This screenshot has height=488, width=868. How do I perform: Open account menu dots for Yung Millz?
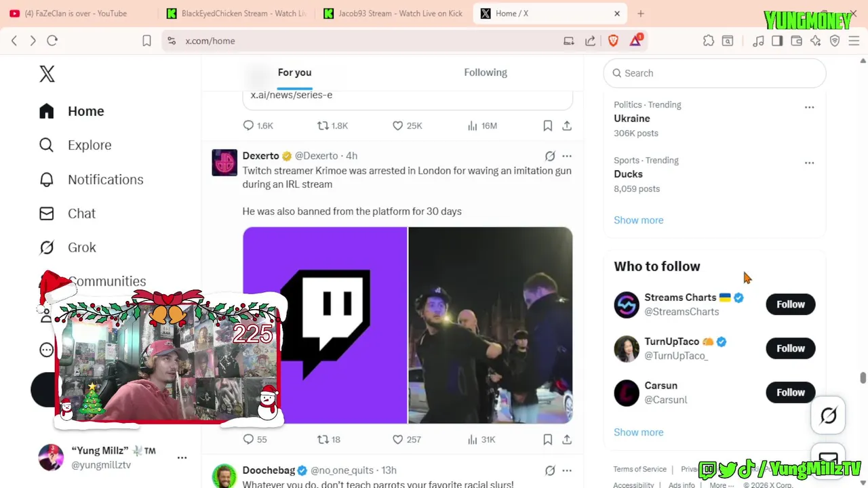point(182,457)
